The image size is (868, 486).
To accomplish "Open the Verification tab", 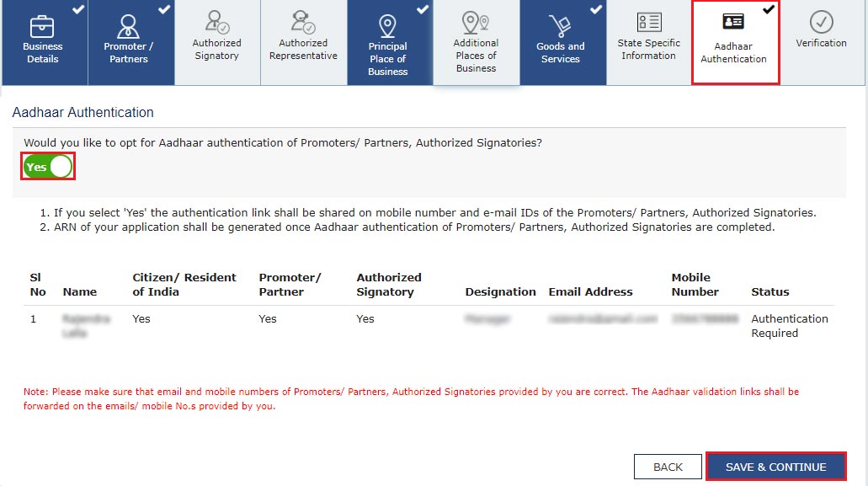I will (821, 43).
